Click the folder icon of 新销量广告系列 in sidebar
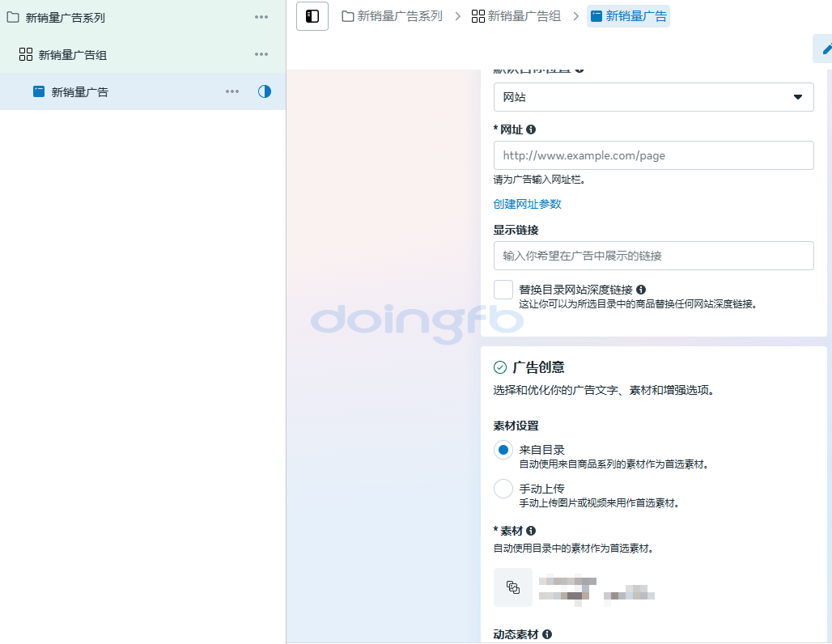Screen dimensions: 832x644 click(x=13, y=17)
